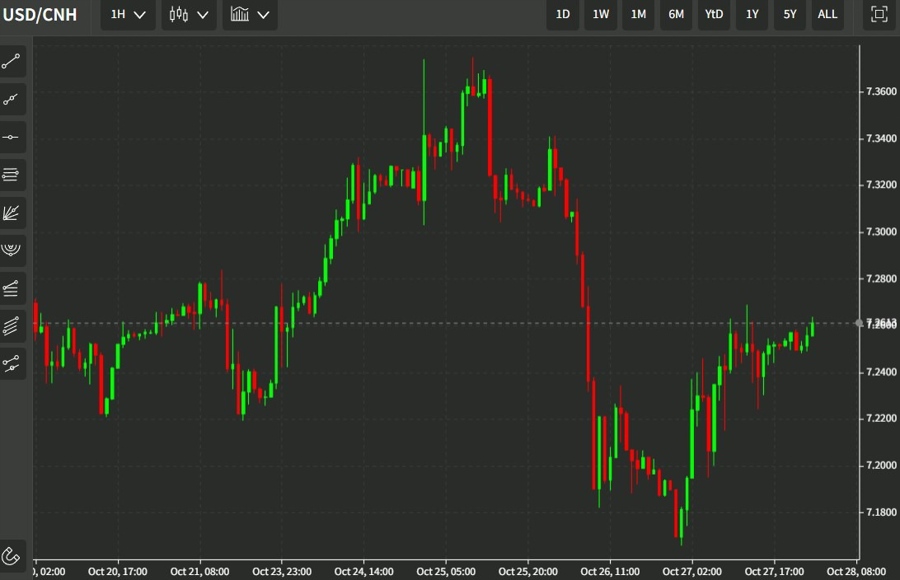Image resolution: width=900 pixels, height=580 pixels.
Task: Pick the horizontal line drawing tool
Action: point(12,137)
